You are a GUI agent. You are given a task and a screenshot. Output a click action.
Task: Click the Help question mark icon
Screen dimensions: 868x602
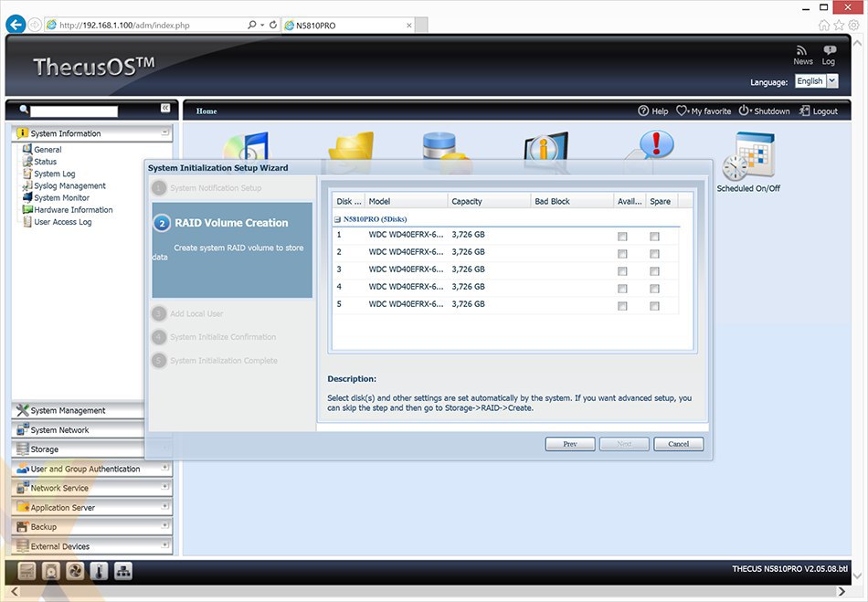643,111
